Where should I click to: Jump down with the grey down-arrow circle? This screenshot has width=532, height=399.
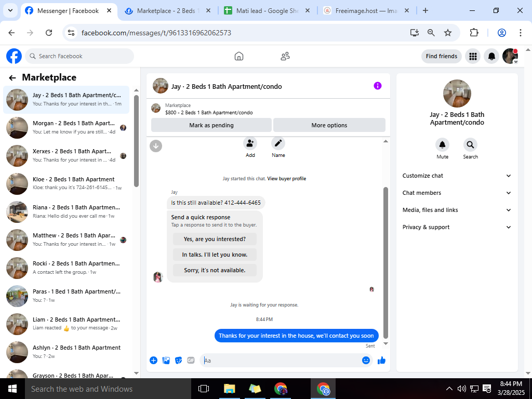[156, 146]
